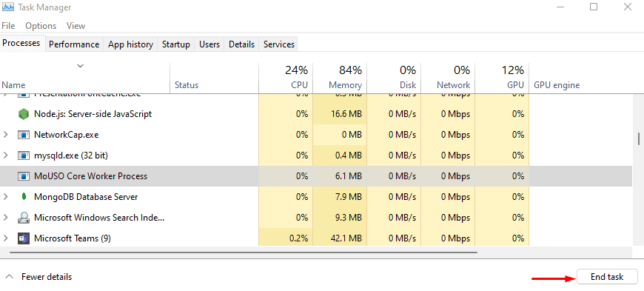Sort processes by Network column
The image size is (644, 291).
[448, 78]
